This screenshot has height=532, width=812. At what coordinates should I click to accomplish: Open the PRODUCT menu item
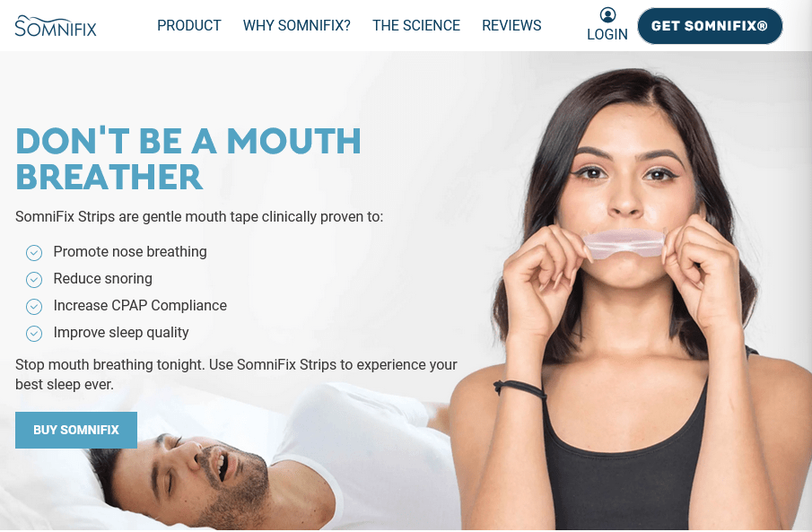[189, 25]
